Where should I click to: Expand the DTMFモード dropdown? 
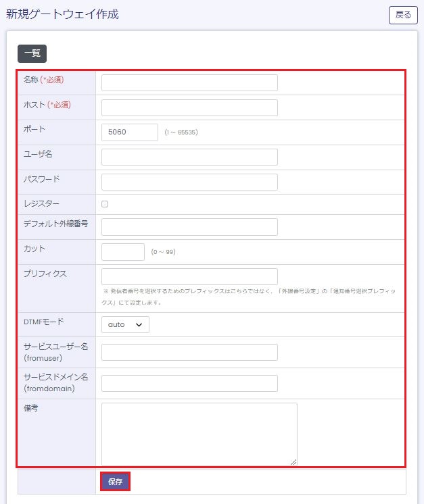(x=125, y=324)
